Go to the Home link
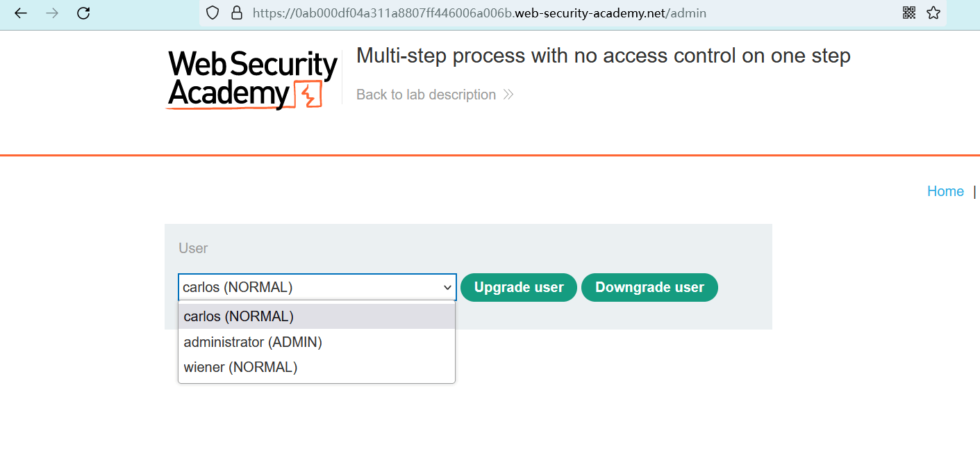Viewport: 980px width, 470px height. (x=945, y=191)
